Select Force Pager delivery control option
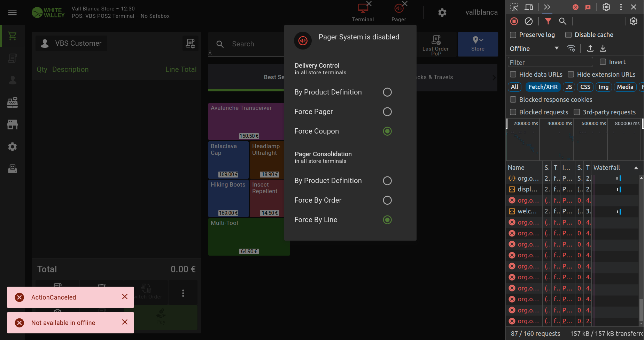 click(x=387, y=112)
